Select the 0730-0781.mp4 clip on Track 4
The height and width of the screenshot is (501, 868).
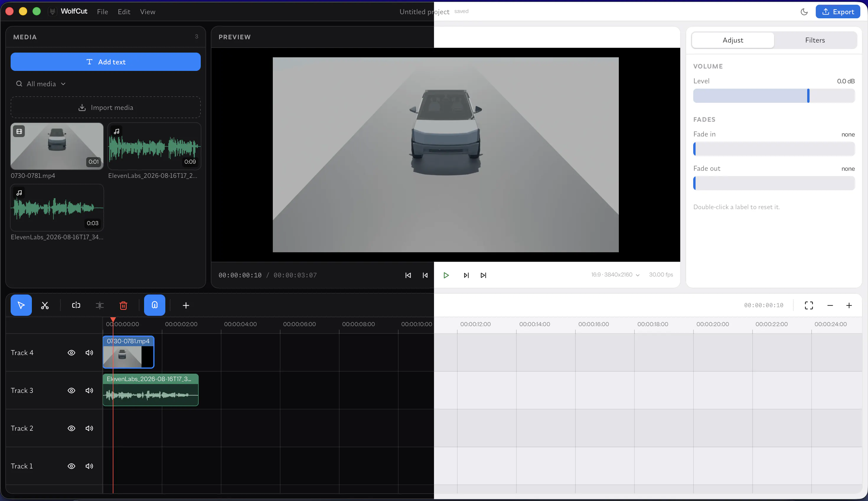(x=129, y=352)
